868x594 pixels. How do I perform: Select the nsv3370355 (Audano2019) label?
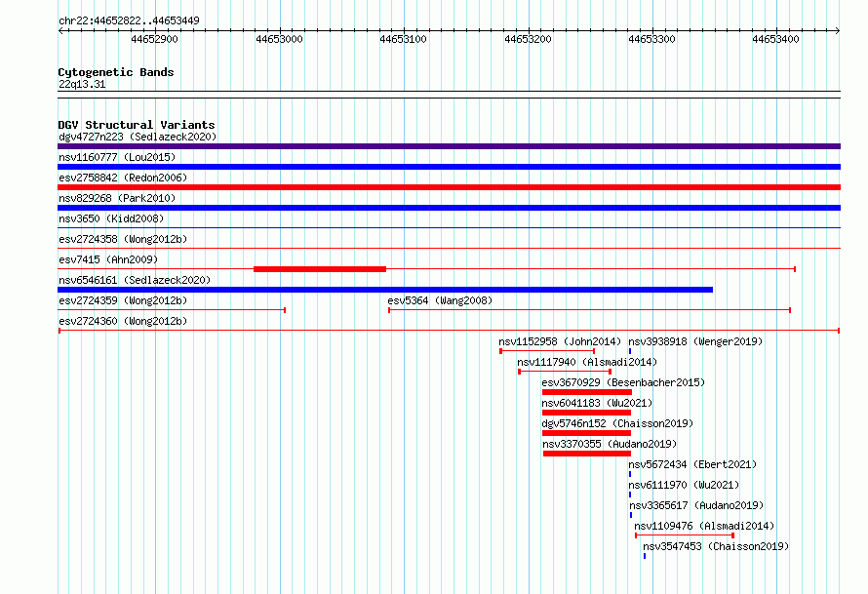tap(610, 444)
